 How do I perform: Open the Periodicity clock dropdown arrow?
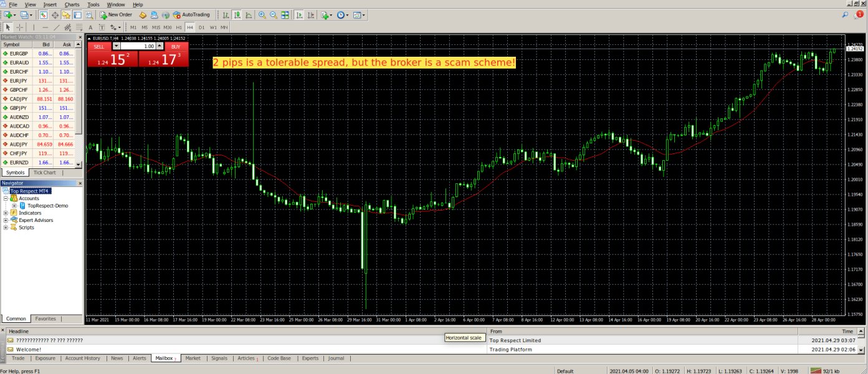pos(349,15)
